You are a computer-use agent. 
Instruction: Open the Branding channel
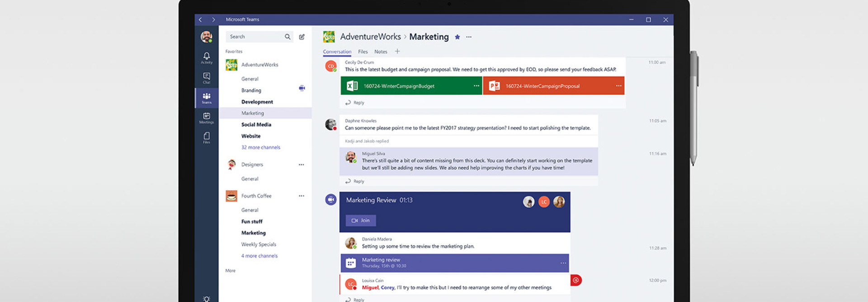251,91
